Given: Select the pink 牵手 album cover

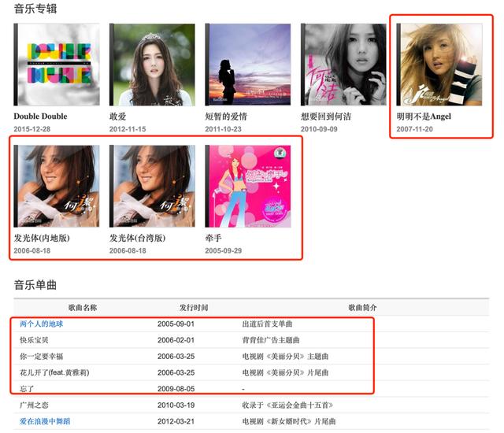Looking at the screenshot, I should click(248, 187).
